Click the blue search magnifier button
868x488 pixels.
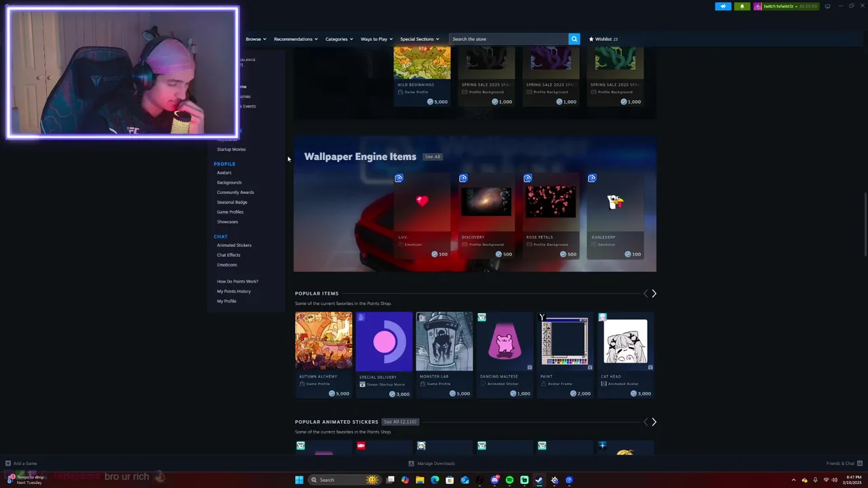click(574, 39)
